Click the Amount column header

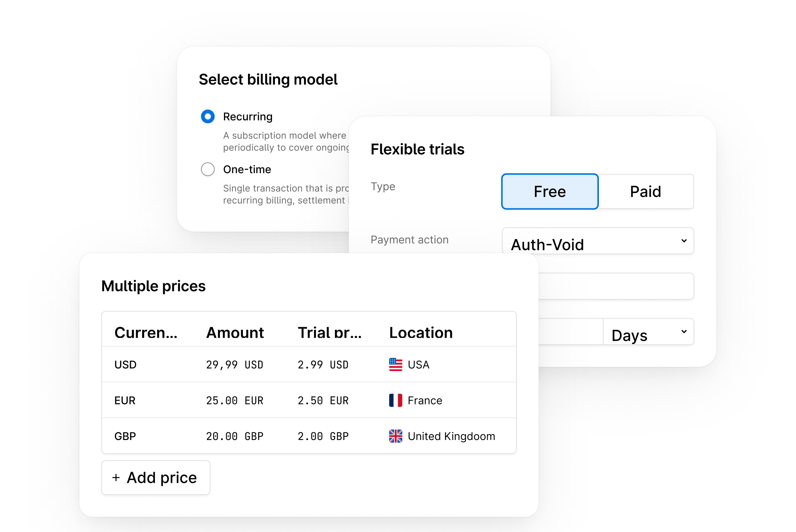click(235, 333)
